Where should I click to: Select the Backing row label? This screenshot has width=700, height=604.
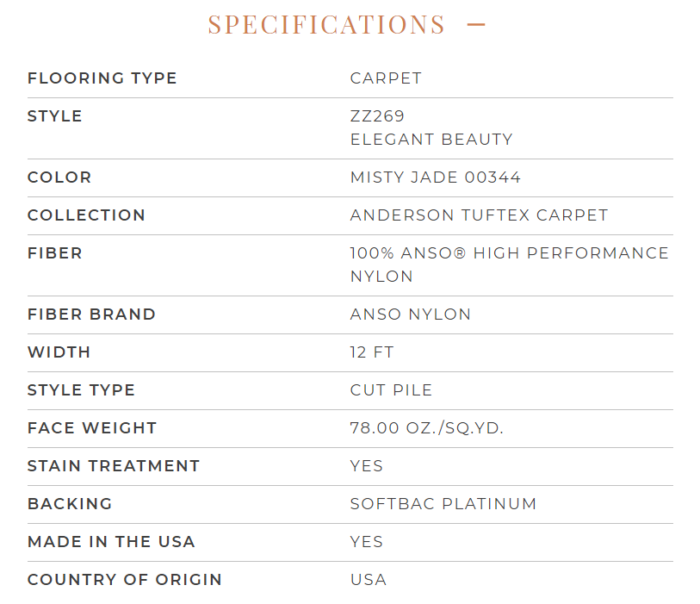point(70,504)
